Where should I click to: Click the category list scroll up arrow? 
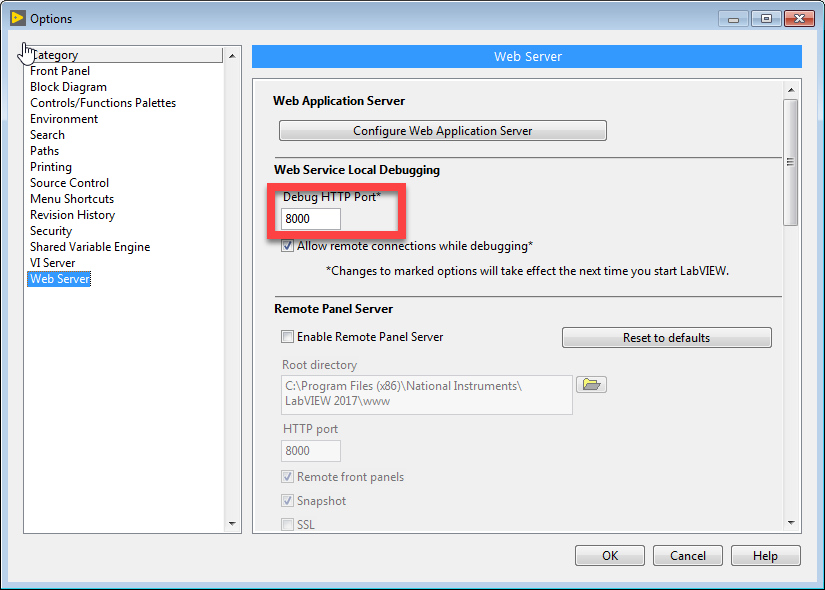(x=233, y=56)
